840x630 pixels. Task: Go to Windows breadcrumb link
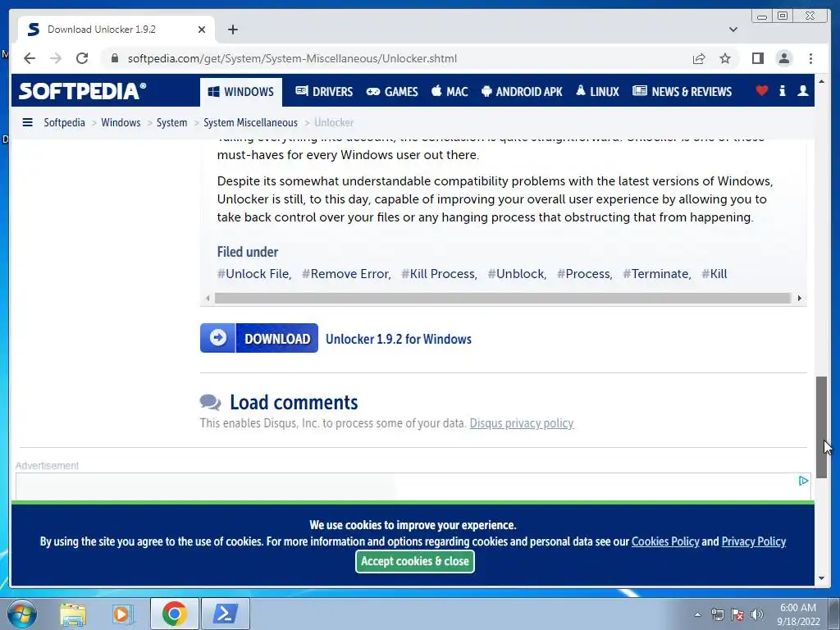pos(121,123)
